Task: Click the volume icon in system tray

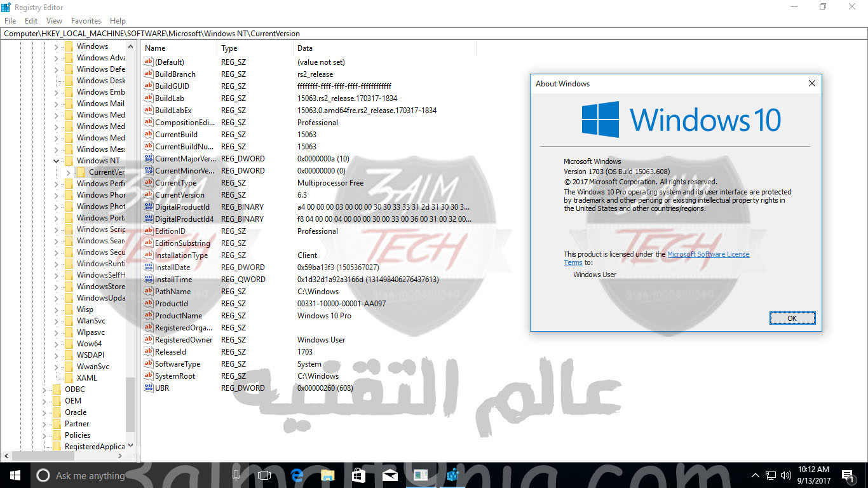Action: point(786,475)
